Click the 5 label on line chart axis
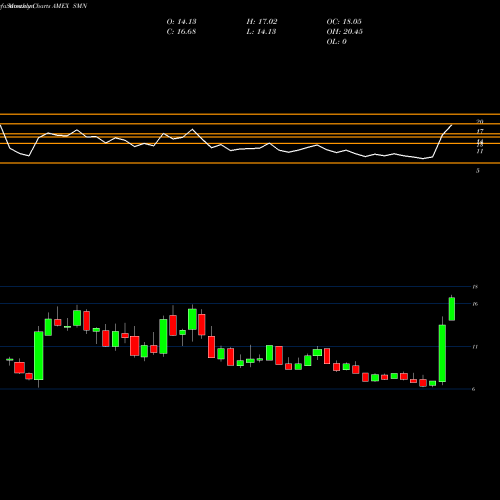Screen dimensions: 500x500 [x=478, y=171]
